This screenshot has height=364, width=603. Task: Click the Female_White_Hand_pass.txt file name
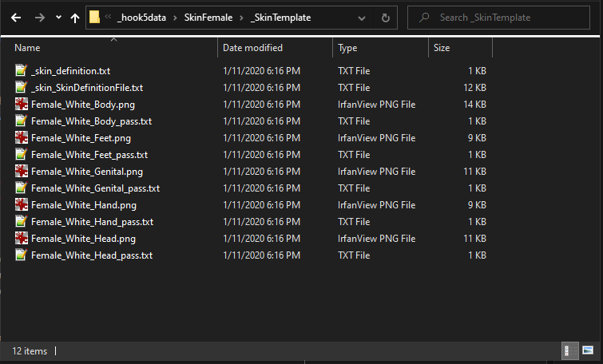(93, 222)
